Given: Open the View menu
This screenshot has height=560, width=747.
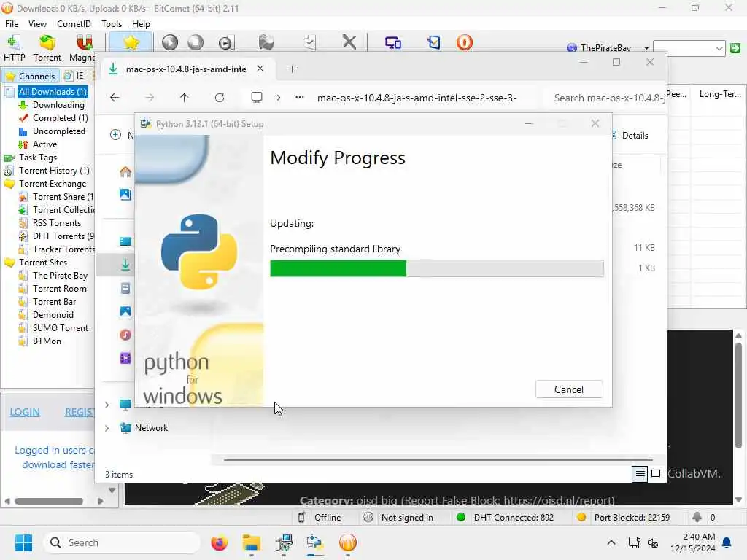Looking at the screenshot, I should pyautogui.click(x=37, y=24).
